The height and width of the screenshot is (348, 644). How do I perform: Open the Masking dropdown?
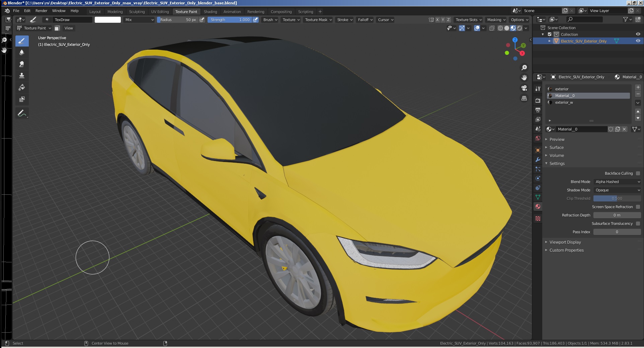(x=496, y=20)
